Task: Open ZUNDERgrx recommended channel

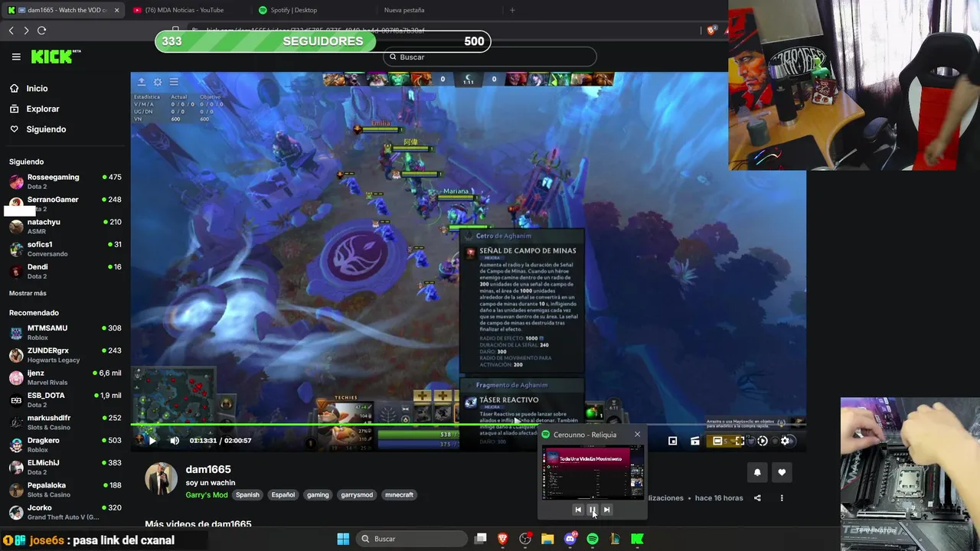Action: coord(65,355)
